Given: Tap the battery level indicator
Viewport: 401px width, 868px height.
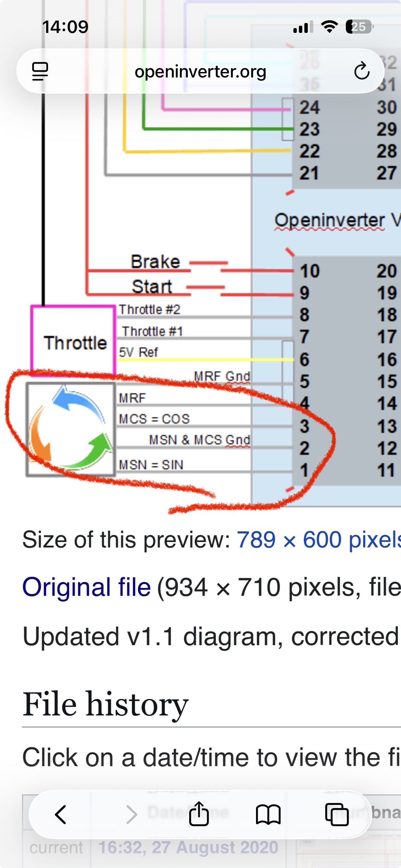Looking at the screenshot, I should pos(359,27).
